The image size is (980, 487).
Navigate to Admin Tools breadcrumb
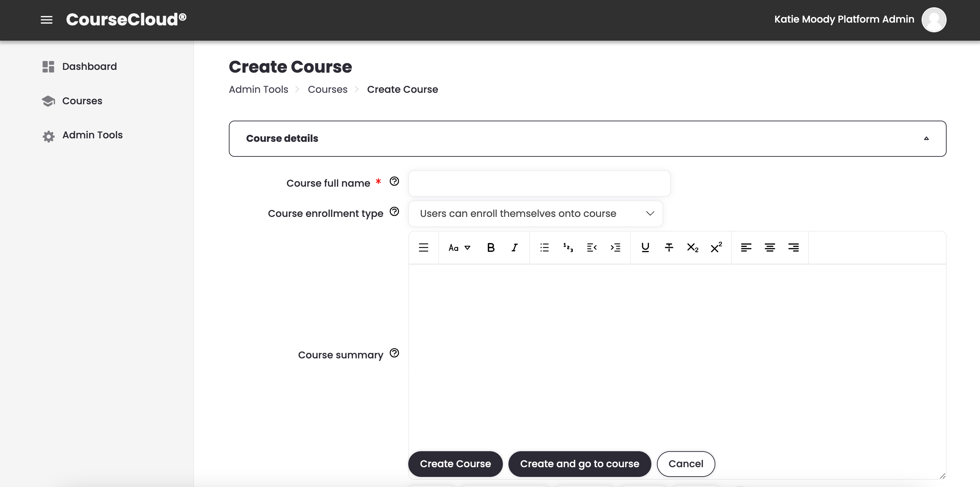258,89
